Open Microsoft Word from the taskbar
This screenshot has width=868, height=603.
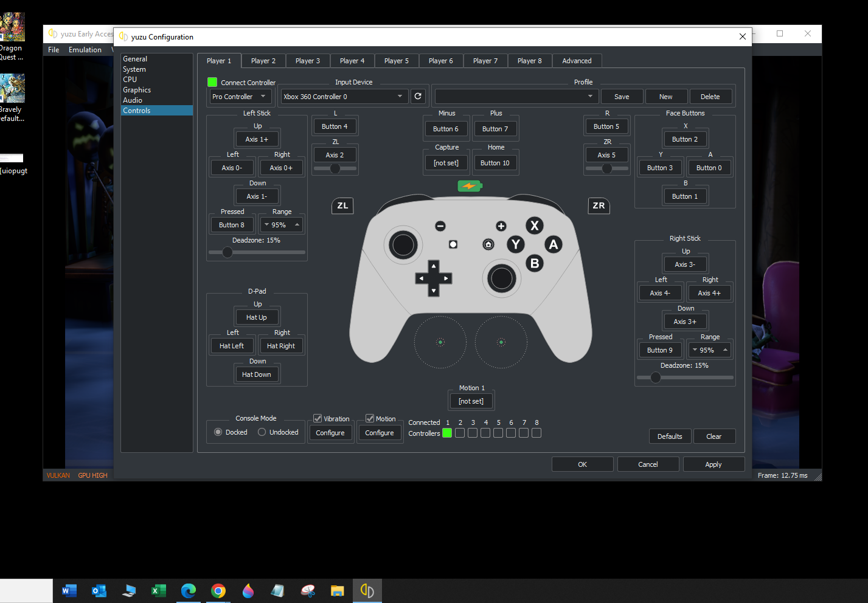(x=69, y=591)
